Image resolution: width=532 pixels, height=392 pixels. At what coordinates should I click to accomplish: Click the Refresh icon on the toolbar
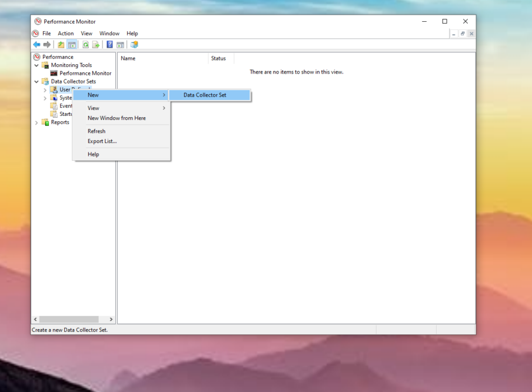point(85,44)
